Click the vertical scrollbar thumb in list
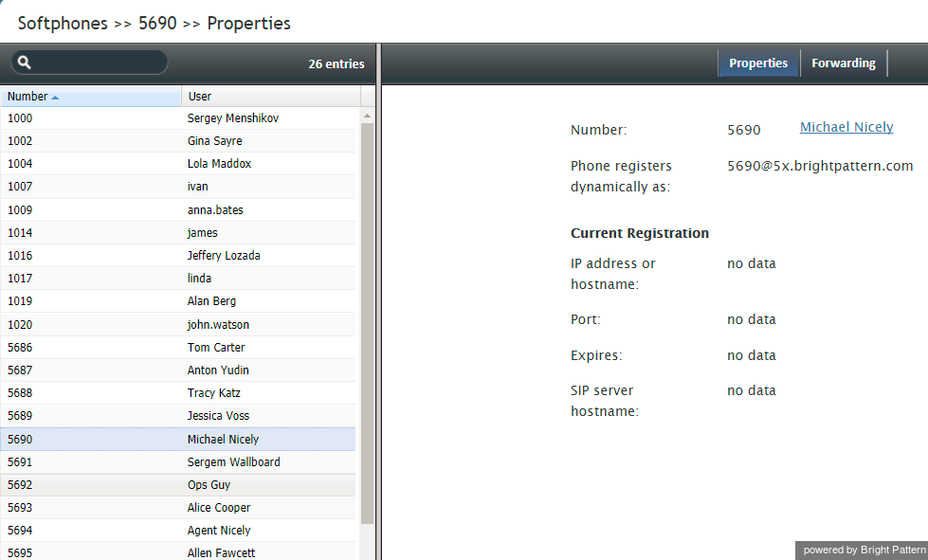 coord(367,323)
